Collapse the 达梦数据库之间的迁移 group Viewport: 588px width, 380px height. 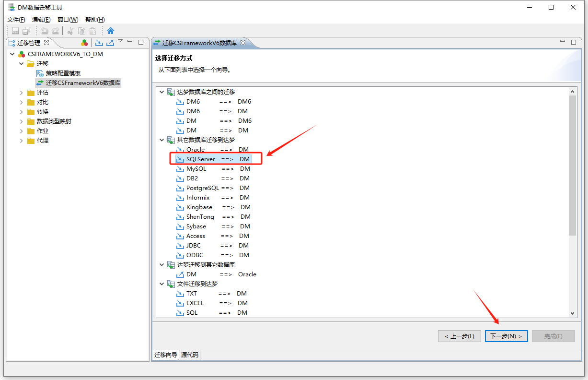161,92
